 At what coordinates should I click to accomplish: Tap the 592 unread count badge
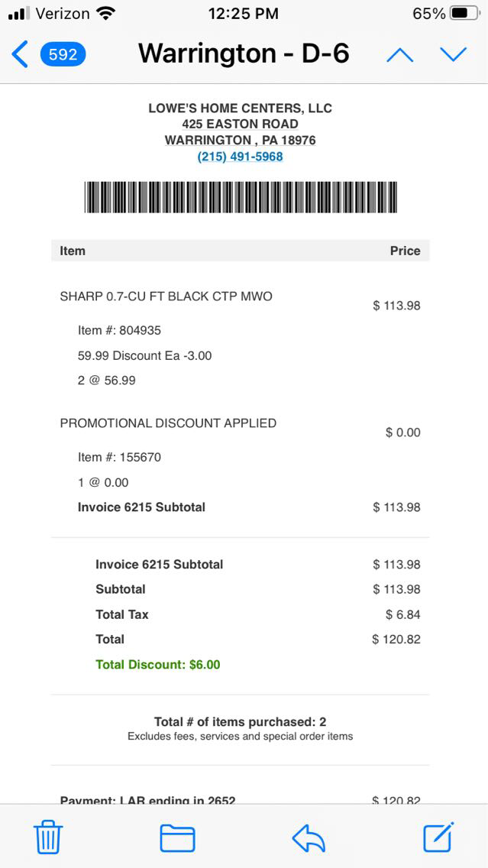[x=63, y=54]
